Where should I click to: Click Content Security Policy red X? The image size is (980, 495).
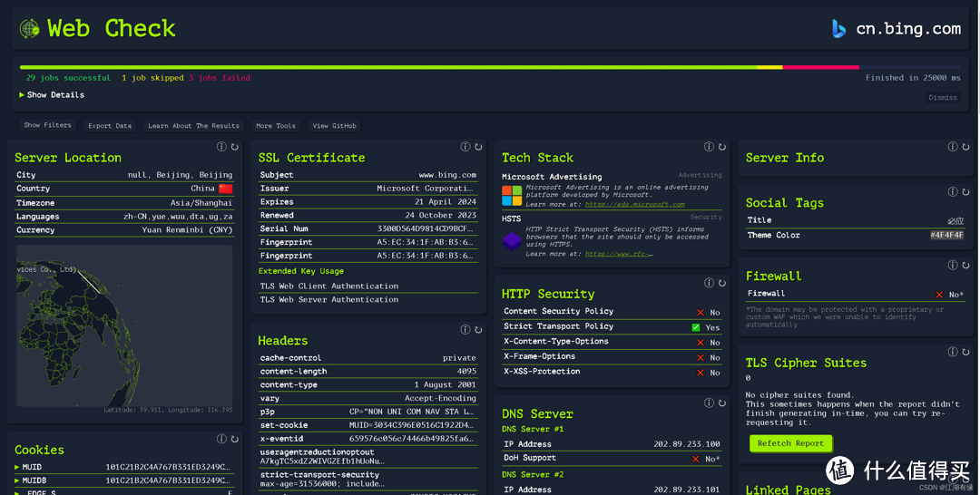(x=700, y=312)
